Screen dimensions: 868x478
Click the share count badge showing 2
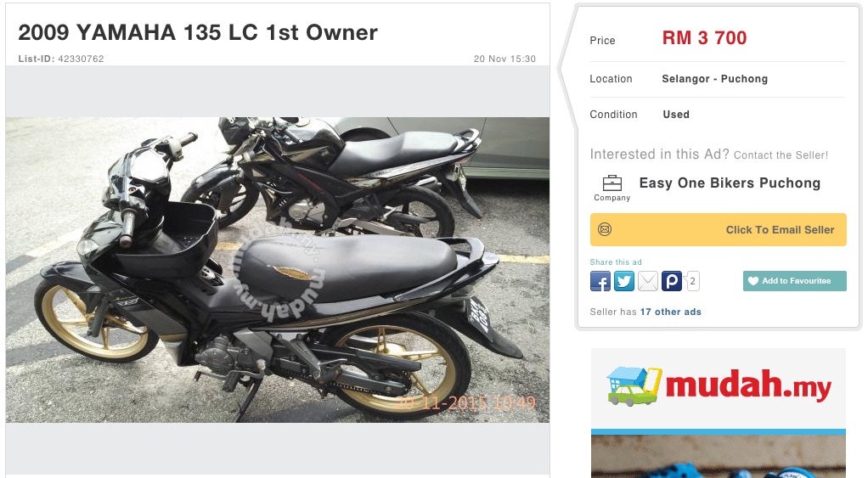click(x=692, y=281)
